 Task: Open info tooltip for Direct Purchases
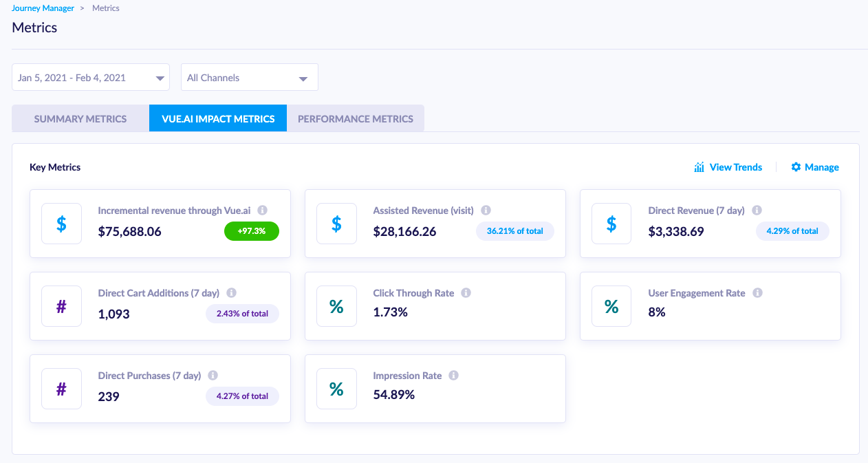pos(213,376)
